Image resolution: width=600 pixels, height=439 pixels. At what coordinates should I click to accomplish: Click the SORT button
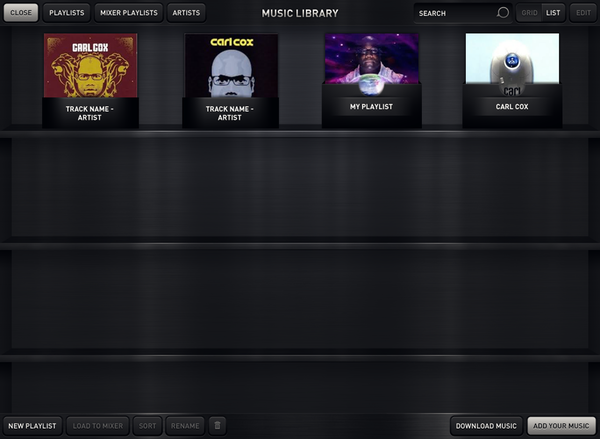click(x=147, y=426)
